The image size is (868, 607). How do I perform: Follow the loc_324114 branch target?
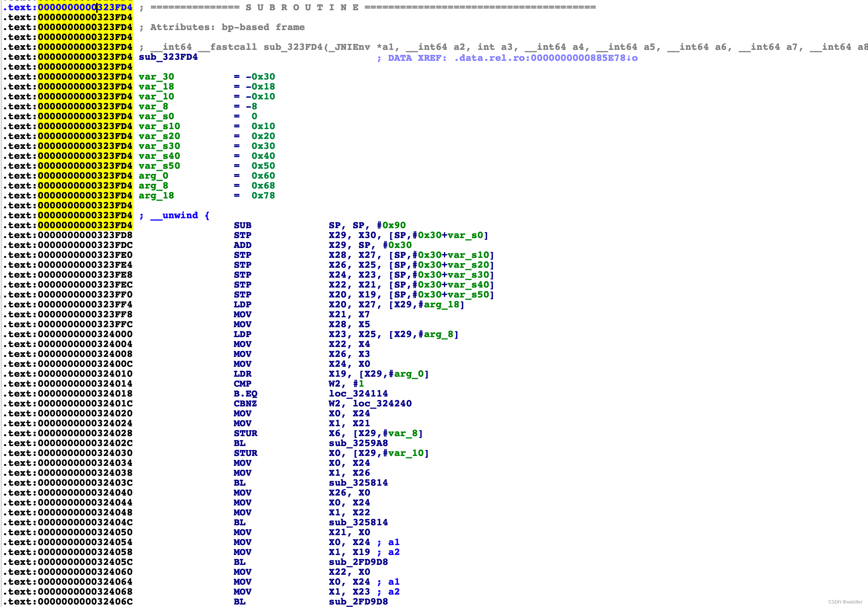click(358, 393)
